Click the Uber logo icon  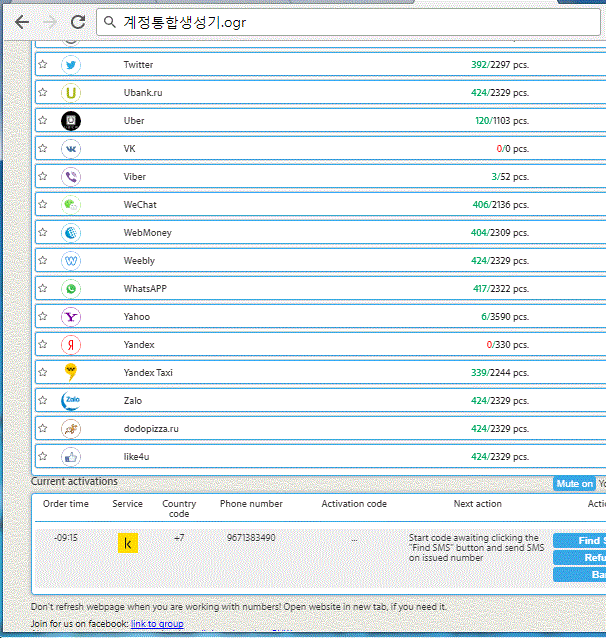71,121
